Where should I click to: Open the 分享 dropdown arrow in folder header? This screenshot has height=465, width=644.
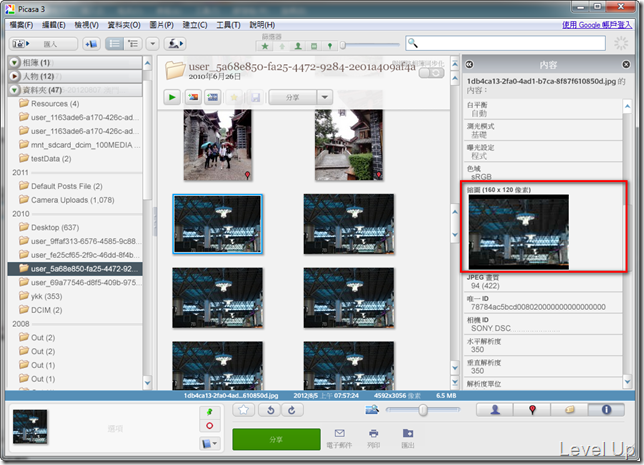[x=324, y=97]
